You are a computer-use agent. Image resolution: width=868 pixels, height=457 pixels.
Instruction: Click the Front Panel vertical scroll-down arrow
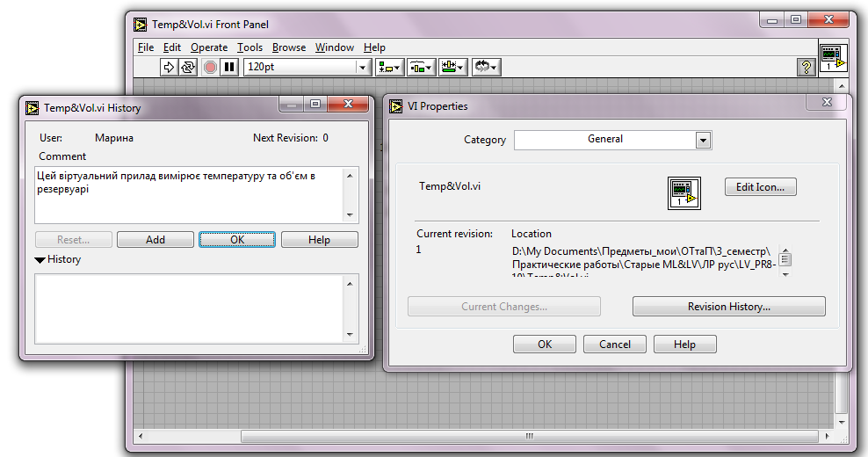(842, 422)
